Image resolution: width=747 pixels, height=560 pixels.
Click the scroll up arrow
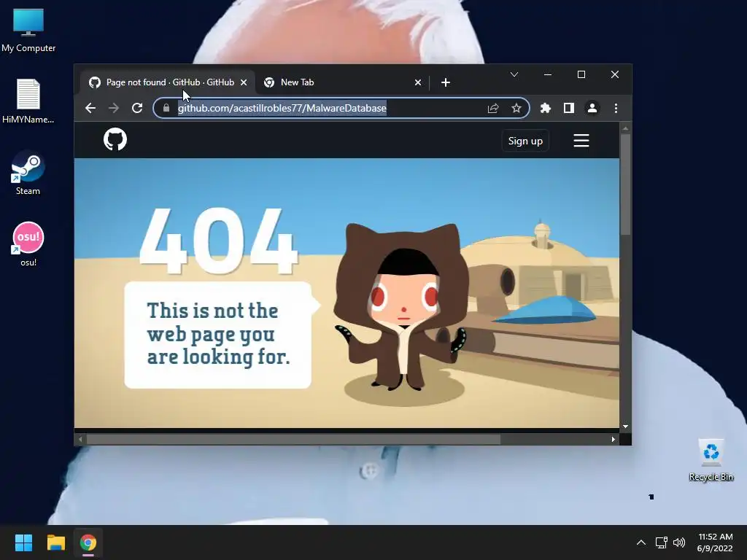coord(625,128)
